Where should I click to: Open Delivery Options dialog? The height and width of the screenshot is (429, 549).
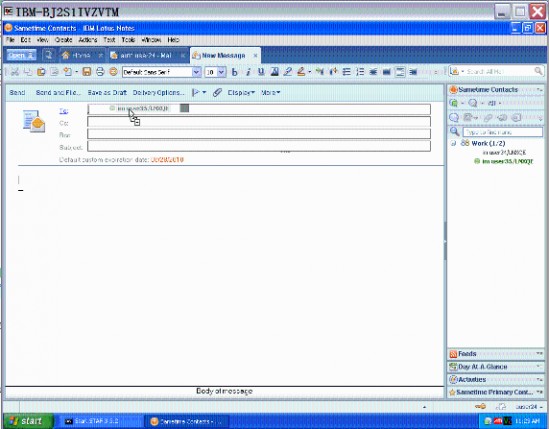pyautogui.click(x=158, y=92)
